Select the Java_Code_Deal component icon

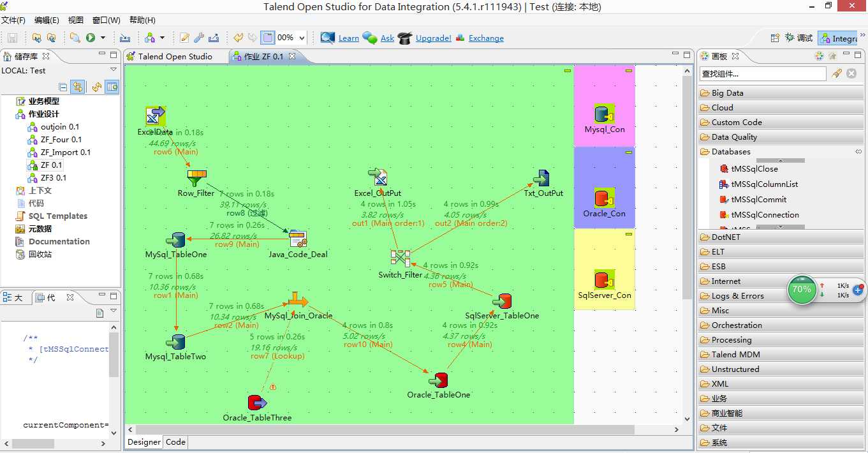[298, 239]
